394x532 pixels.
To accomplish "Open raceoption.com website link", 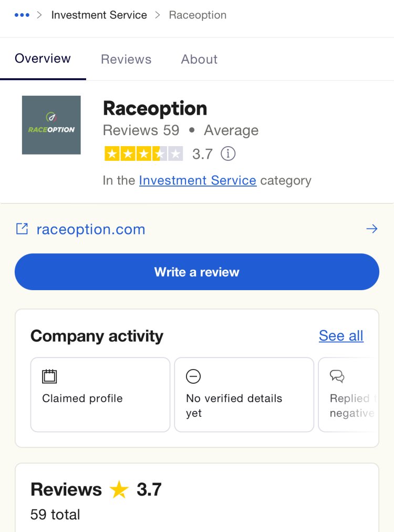I will (x=91, y=229).
